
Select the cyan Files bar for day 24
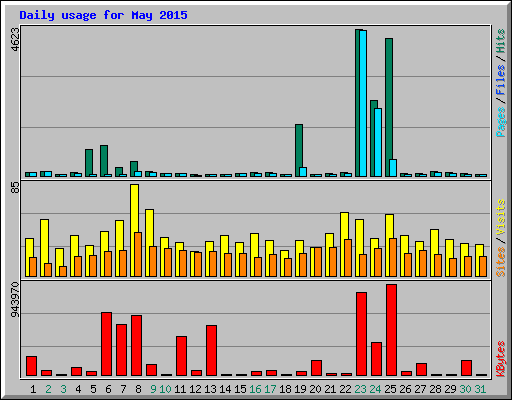(378, 142)
